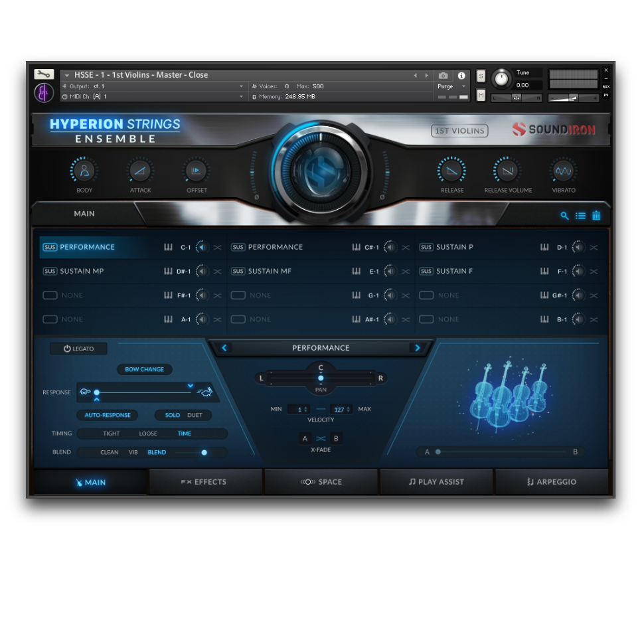Screen dimensions: 644x644
Task: Click the camera snapshot icon
Action: click(x=443, y=76)
